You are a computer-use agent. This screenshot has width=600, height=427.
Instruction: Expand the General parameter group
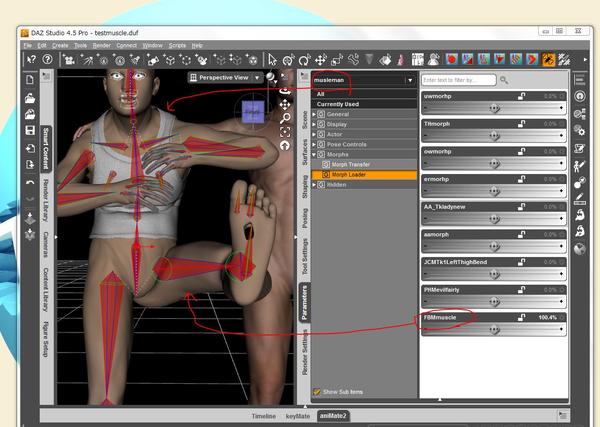314,114
